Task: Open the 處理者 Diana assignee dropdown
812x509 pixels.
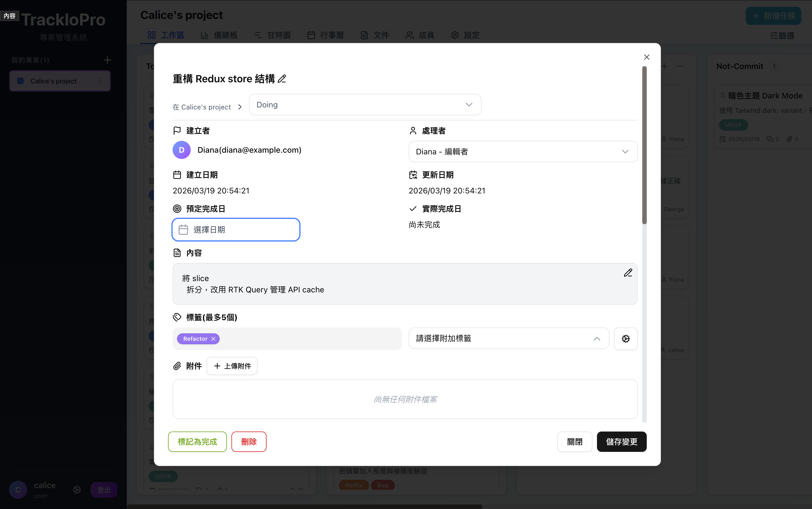Action: click(522, 152)
